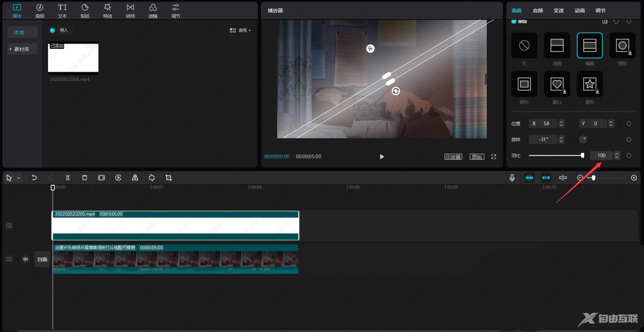Select the 线性 linear mask
Image resolution: width=644 pixels, height=332 pixels.
[x=557, y=45]
